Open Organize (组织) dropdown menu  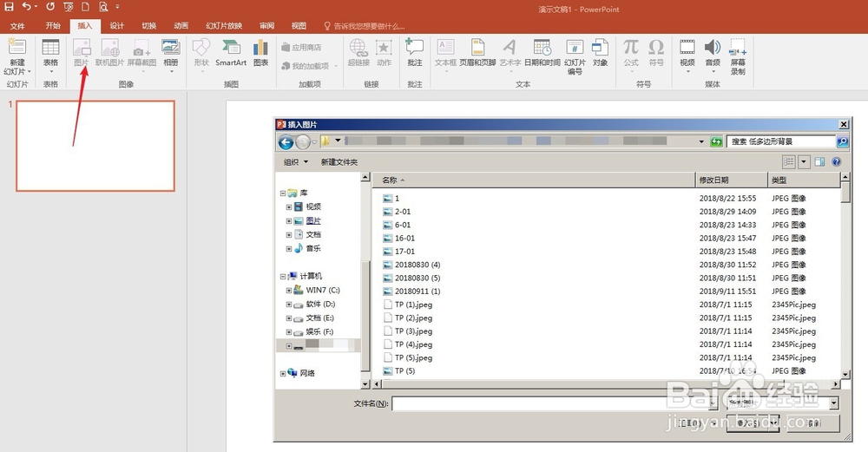click(x=296, y=162)
